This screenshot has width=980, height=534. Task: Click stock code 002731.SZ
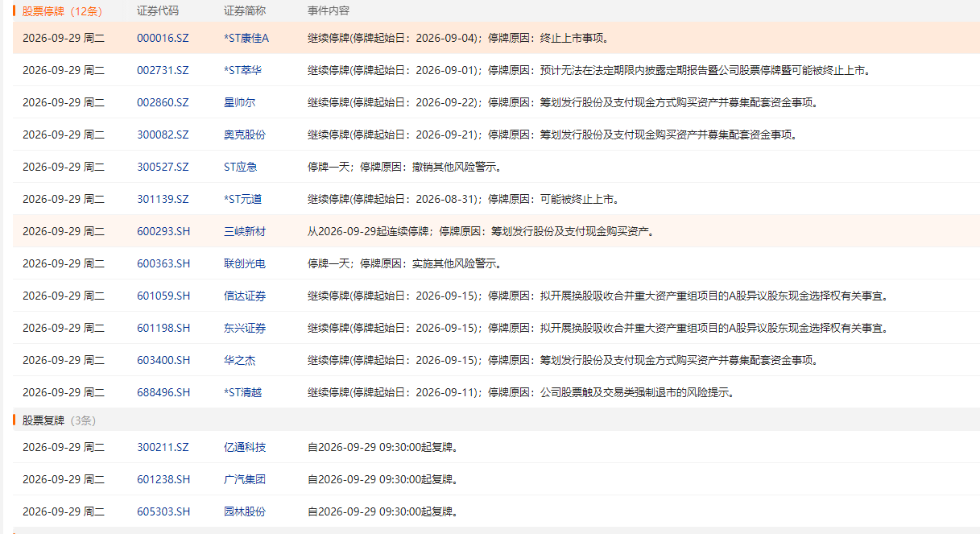point(163,70)
